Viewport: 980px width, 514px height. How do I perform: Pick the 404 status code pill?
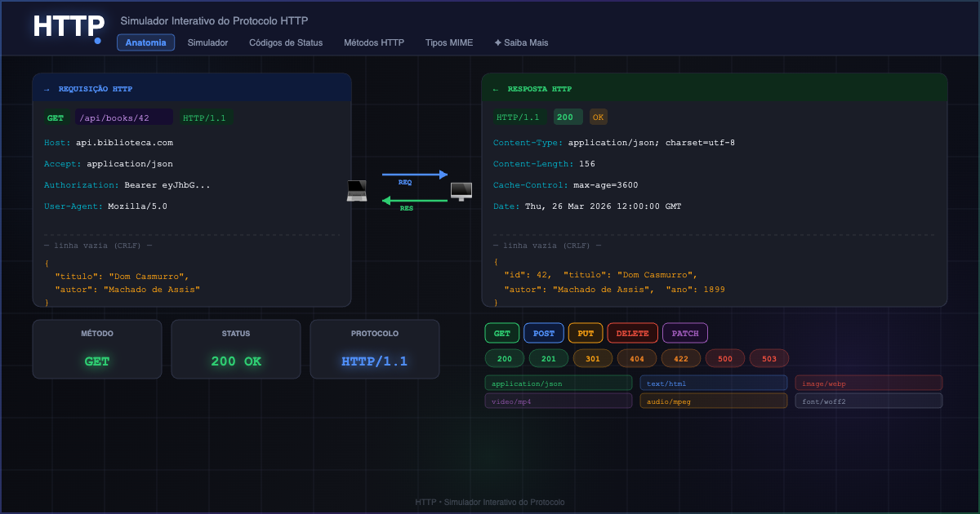click(x=637, y=358)
